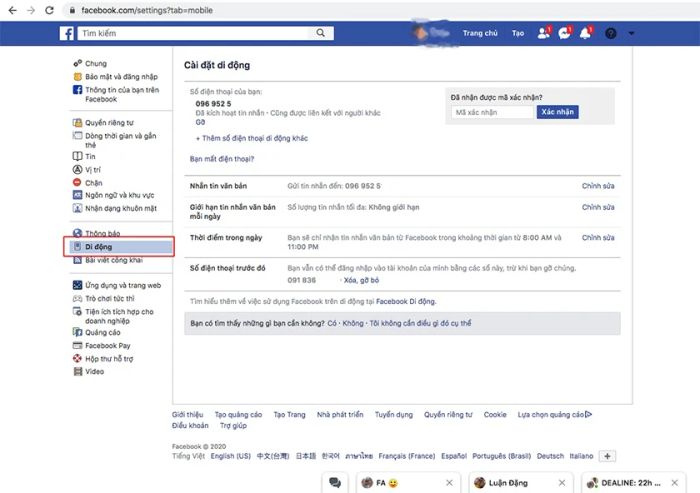The image size is (700, 493).
Task: Click Tôi không cần điều gì đó cụ thể
Action: pyautogui.click(x=420, y=323)
